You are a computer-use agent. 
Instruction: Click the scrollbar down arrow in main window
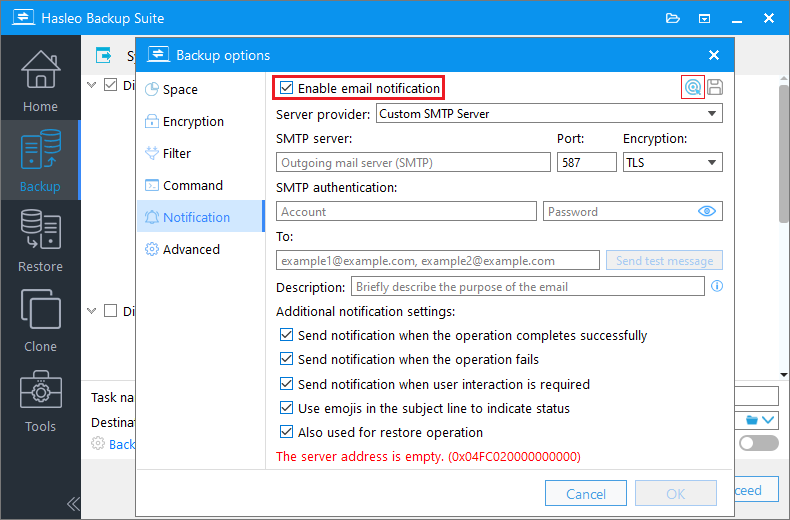coord(784,374)
